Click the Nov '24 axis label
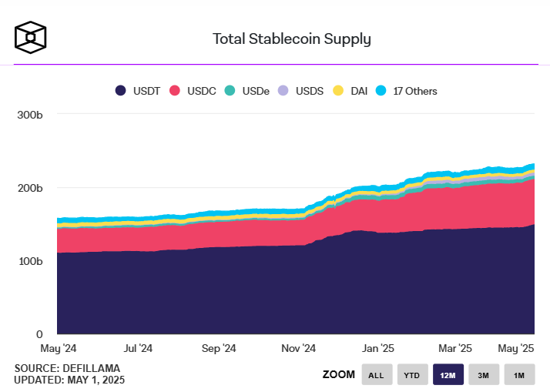Screen dimensions: 550x392 297,348
